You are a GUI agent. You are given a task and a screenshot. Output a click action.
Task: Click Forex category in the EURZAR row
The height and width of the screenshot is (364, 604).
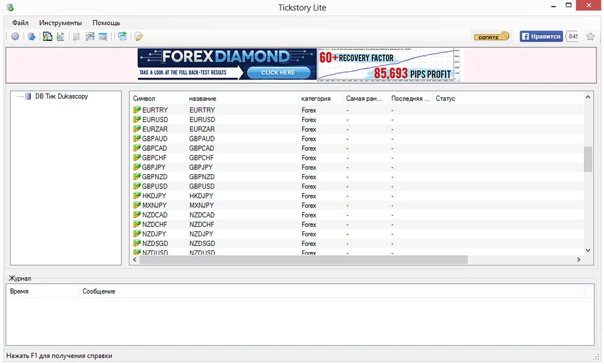pos(309,130)
